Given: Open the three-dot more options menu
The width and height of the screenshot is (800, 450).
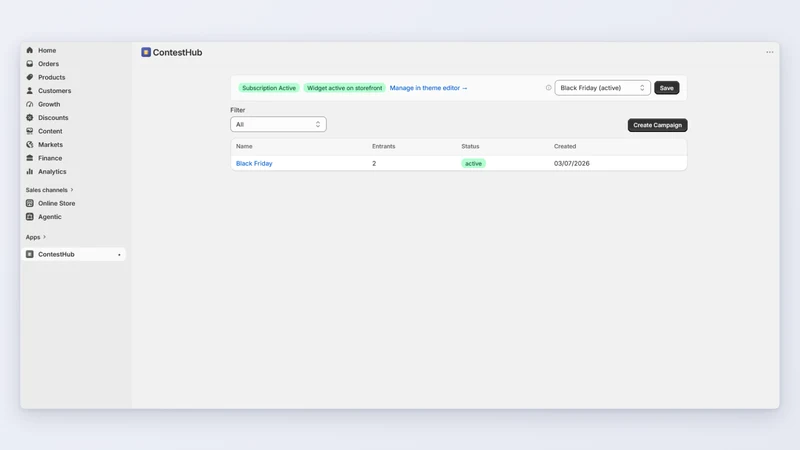Looking at the screenshot, I should point(769,52).
